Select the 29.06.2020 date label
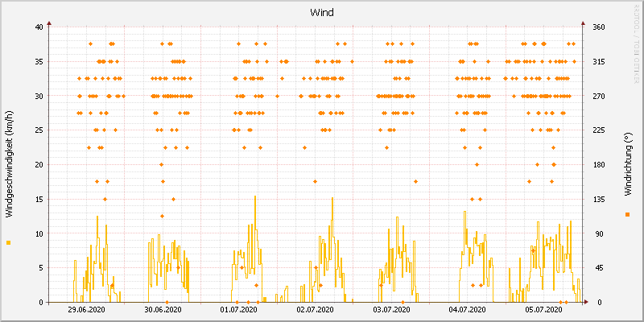 pyautogui.click(x=86, y=309)
